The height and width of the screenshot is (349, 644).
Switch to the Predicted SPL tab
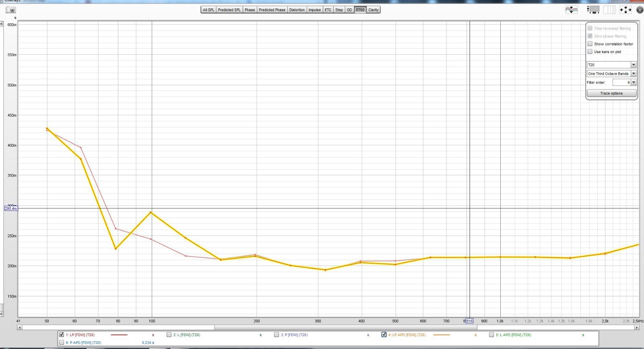[229, 10]
